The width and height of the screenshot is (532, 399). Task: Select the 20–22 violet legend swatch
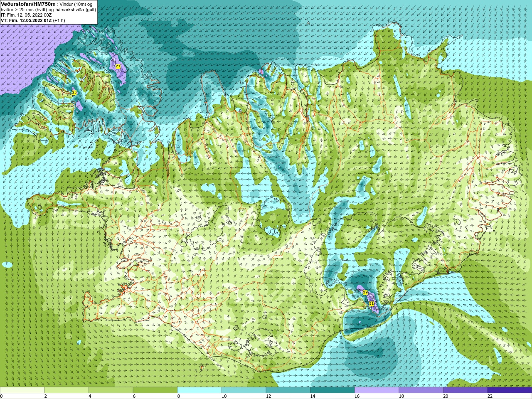465,390
